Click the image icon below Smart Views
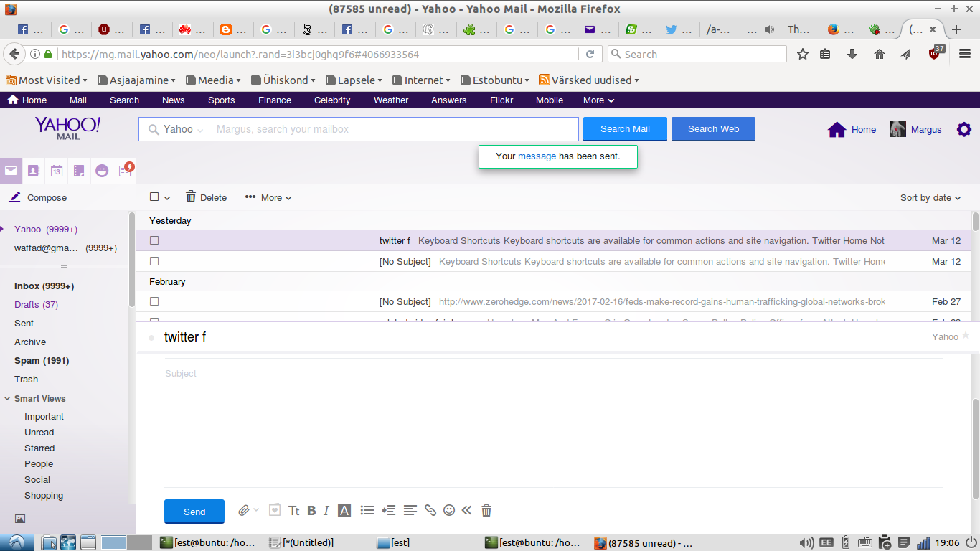The image size is (980, 551). 20,519
